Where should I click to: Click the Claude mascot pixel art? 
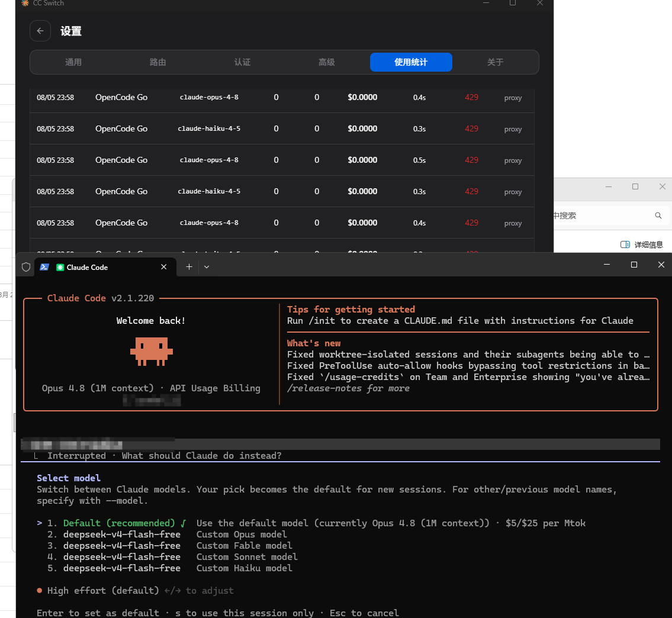pyautogui.click(x=152, y=352)
